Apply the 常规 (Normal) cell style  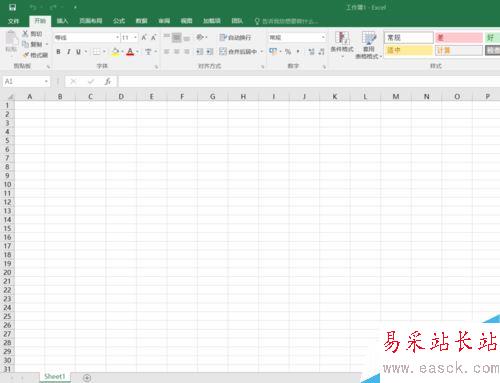[409, 38]
